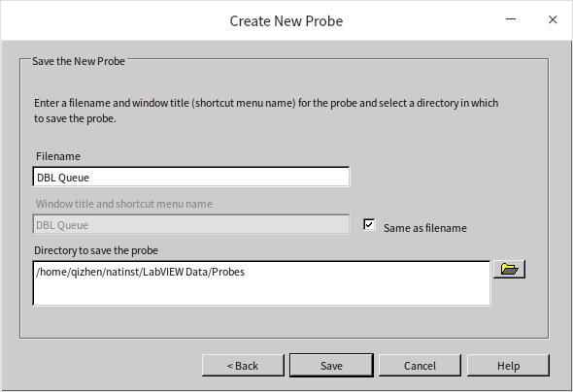The width and height of the screenshot is (573, 392).
Task: Go to previous step with Back button
Action: click(243, 366)
